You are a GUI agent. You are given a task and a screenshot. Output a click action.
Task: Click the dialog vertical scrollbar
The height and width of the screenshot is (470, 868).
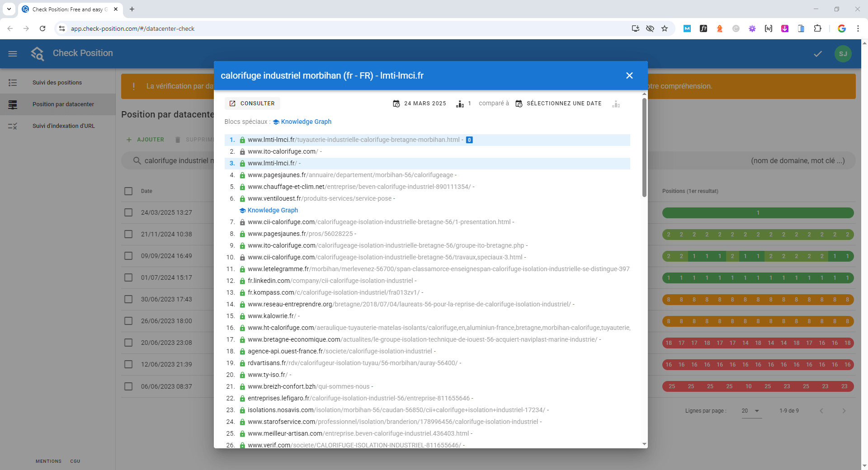[644, 147]
